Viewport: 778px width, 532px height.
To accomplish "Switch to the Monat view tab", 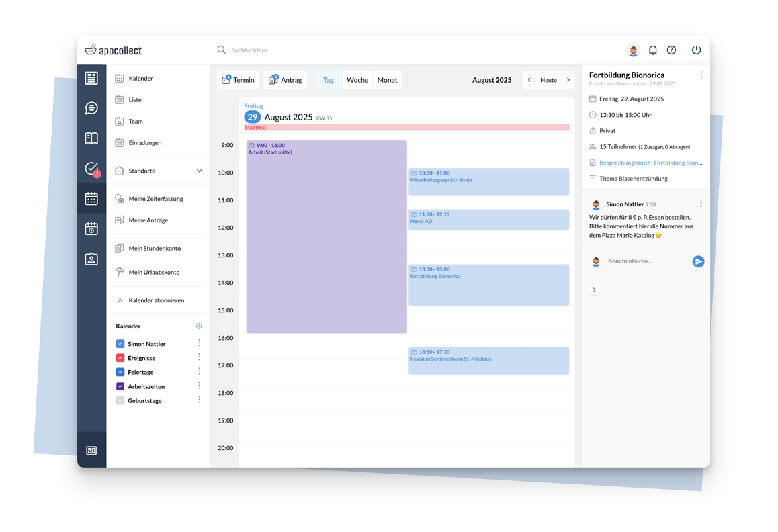I will pyautogui.click(x=387, y=80).
